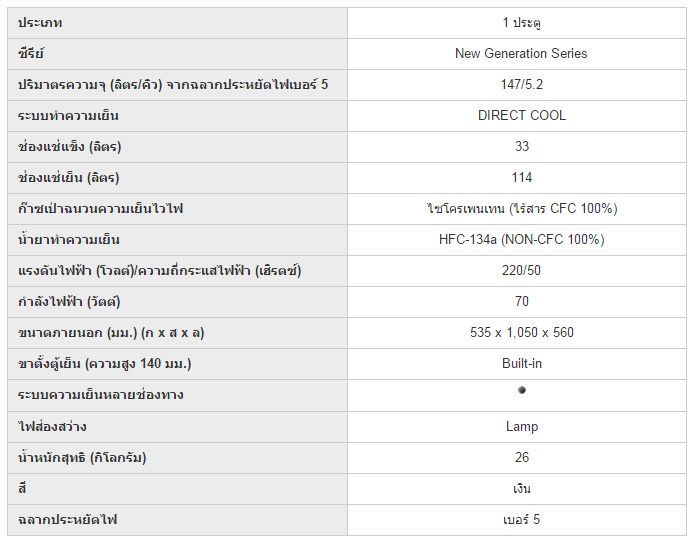Click the wattage value "70"
This screenshot has height=540, width=694.
coord(521,301)
